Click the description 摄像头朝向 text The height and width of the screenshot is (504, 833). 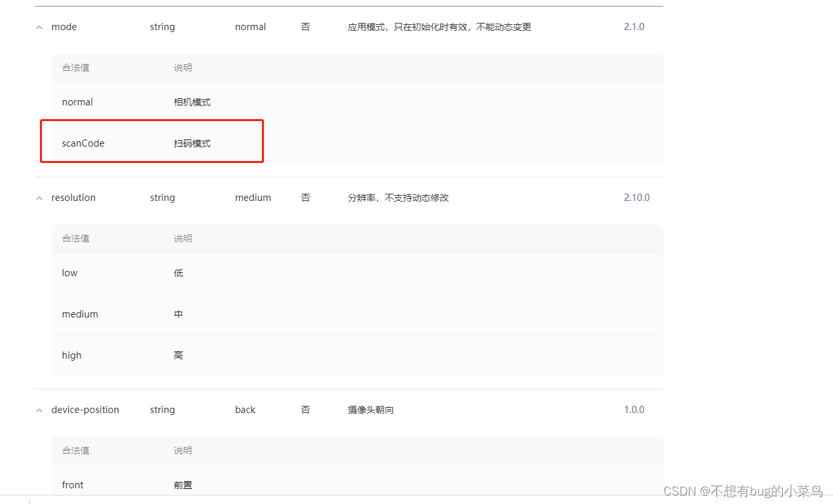click(371, 409)
